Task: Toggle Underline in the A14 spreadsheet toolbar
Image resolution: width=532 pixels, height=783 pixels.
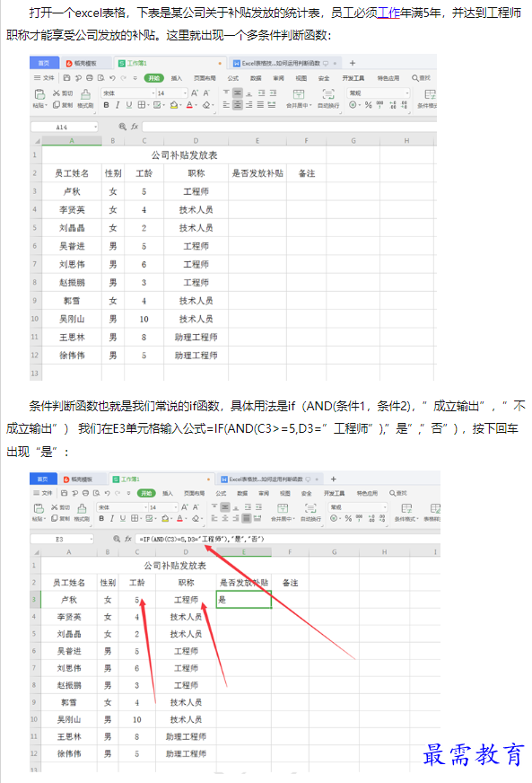Action: [x=129, y=105]
